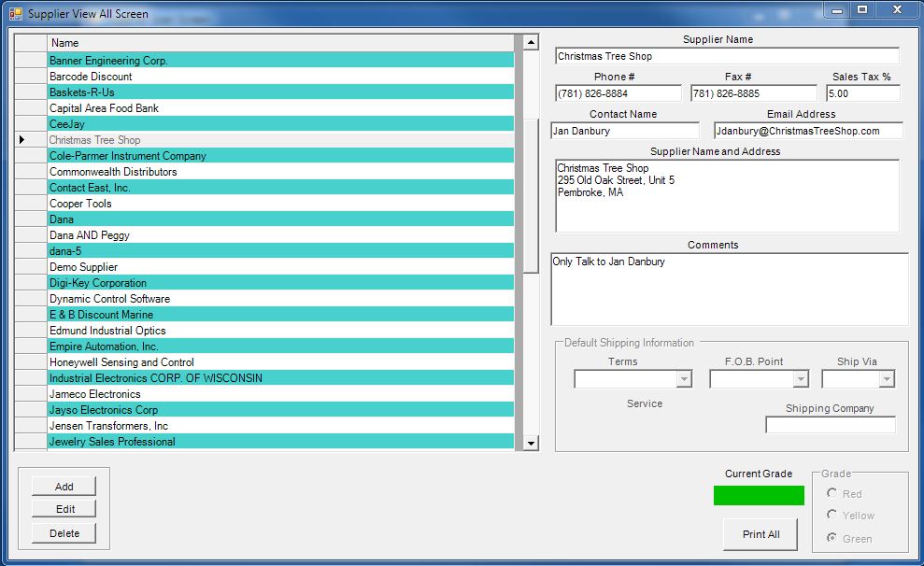The image size is (924, 566).
Task: Select the Demo Supplier row
Action: [280, 267]
